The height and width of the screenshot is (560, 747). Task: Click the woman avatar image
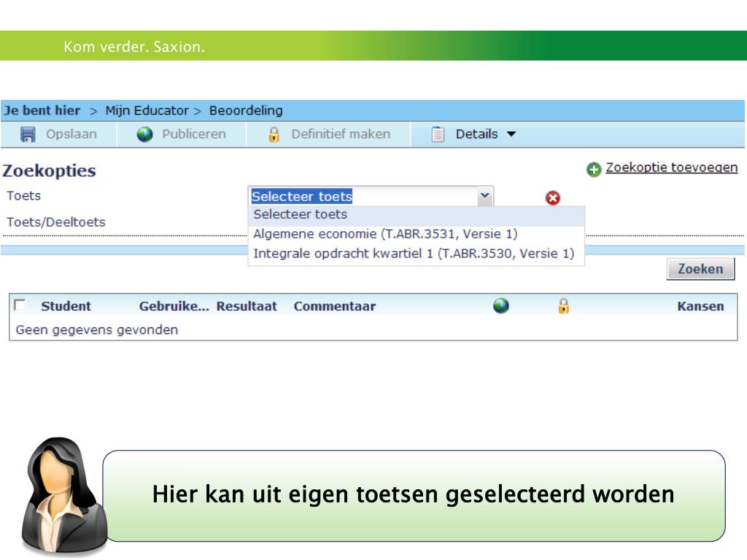(62, 496)
